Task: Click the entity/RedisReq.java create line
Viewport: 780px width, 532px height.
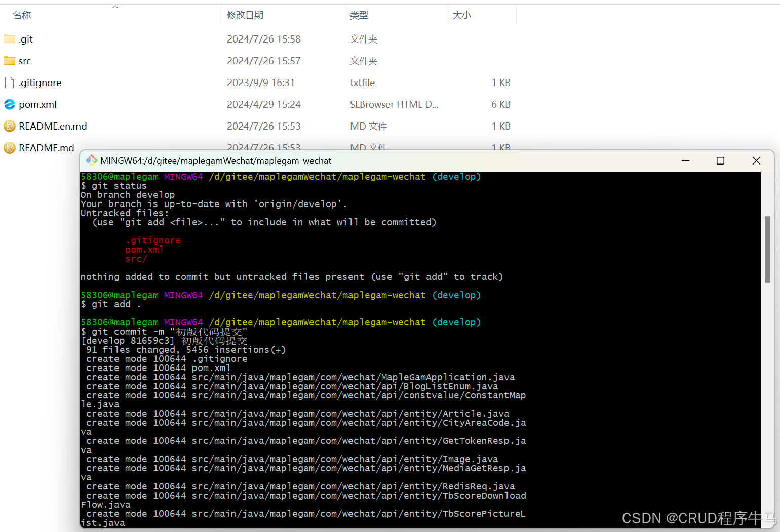Action: pos(300,486)
